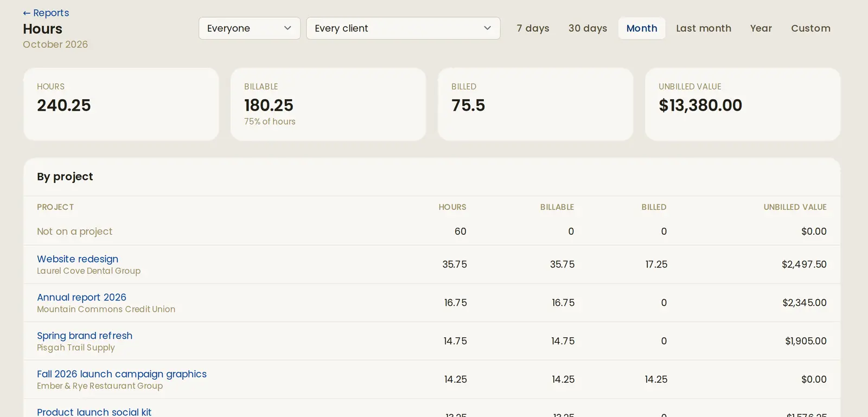The width and height of the screenshot is (868, 417).
Task: Select the 30 days range
Action: coord(588,28)
